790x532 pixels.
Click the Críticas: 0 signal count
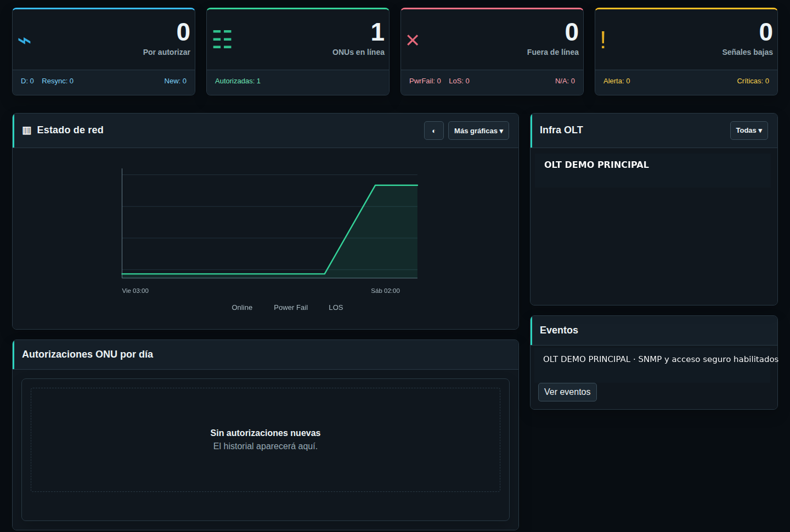tap(753, 81)
